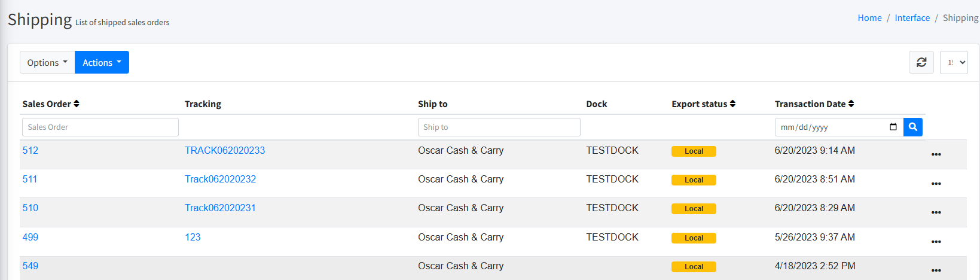The height and width of the screenshot is (280, 980).
Task: Open the calendar picker in date filter
Action: (x=893, y=127)
